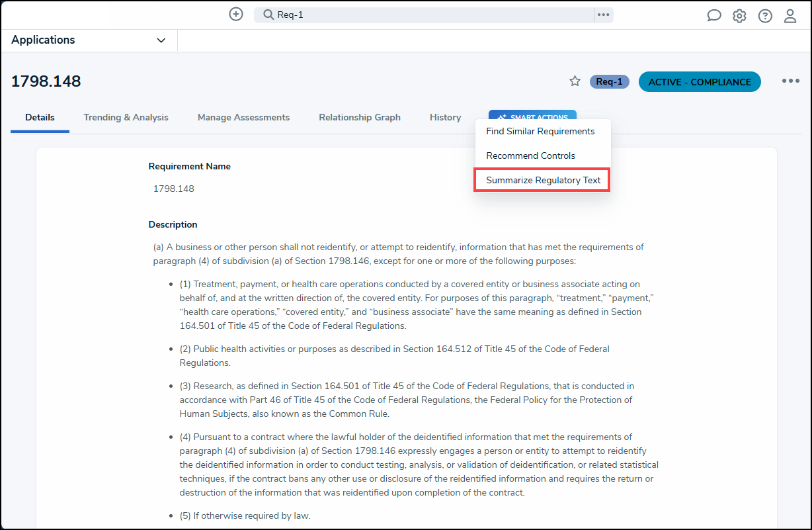This screenshot has height=530, width=812.
Task: Click the '(4) Pursuant to a contract' bullet text
Action: 419,464
